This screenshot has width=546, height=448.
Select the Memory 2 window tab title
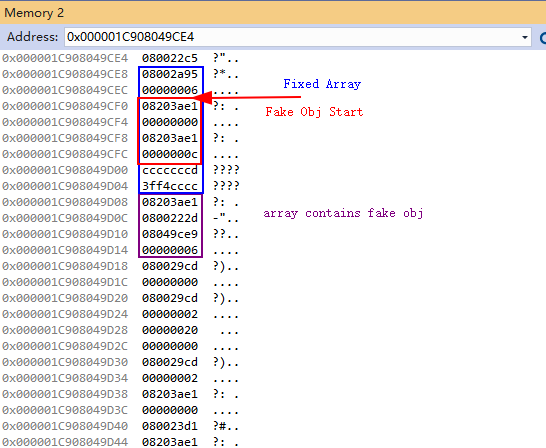pyautogui.click(x=34, y=13)
